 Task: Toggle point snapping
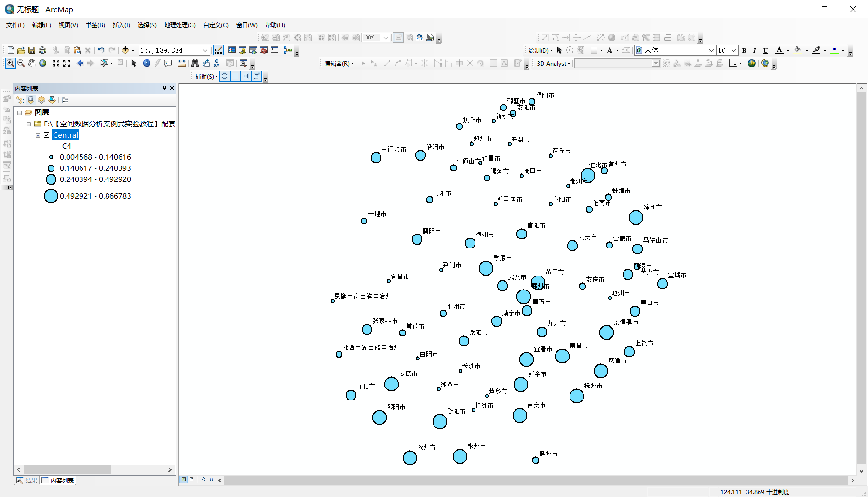pos(225,76)
